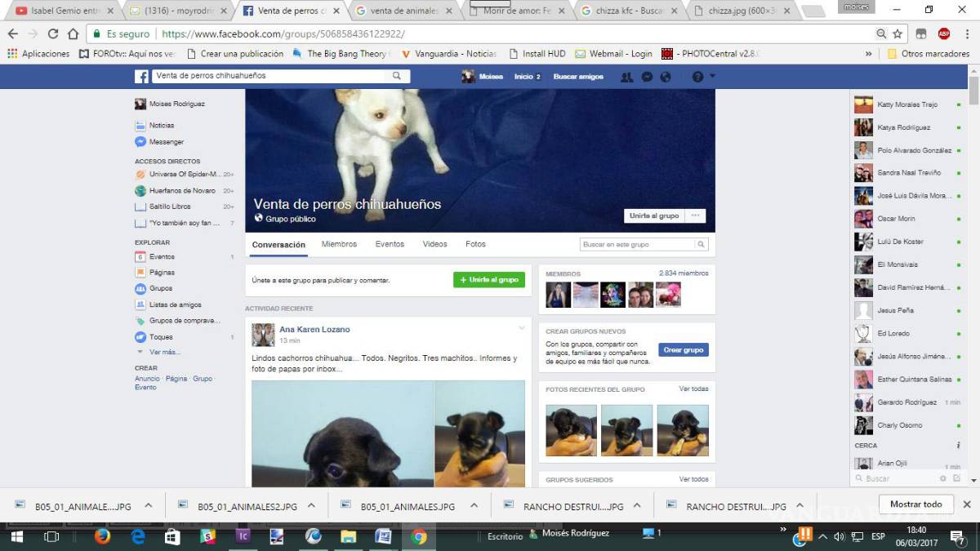Click the search magnifier in group search box
Screen dimensions: 980x551
tap(701, 243)
